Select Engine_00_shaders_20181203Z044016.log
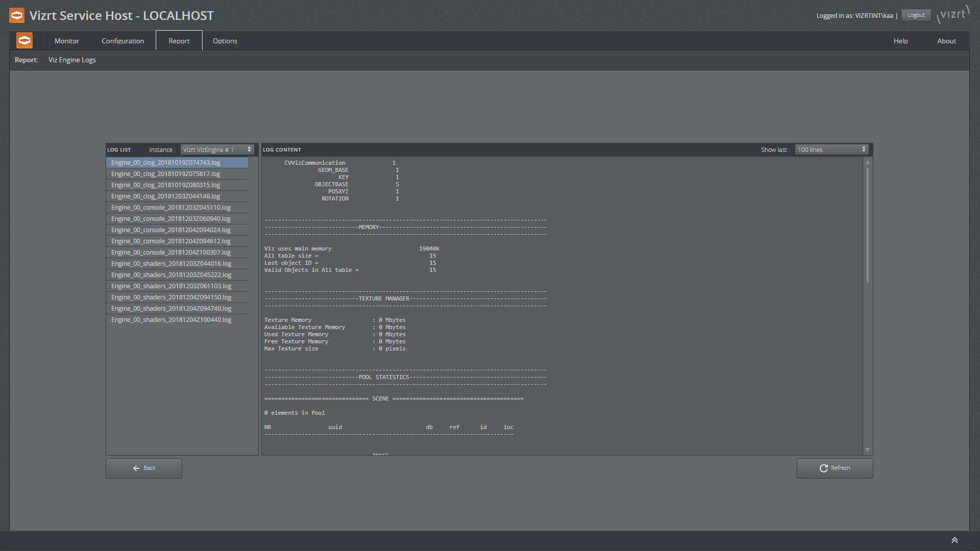This screenshot has width=980, height=551. tap(171, 263)
